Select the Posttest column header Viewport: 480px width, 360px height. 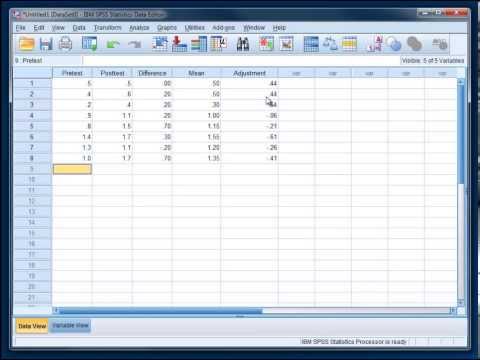click(x=112, y=73)
